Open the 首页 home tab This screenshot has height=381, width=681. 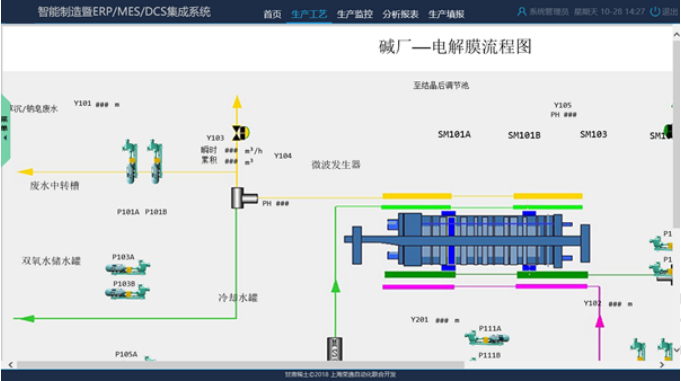coord(272,14)
